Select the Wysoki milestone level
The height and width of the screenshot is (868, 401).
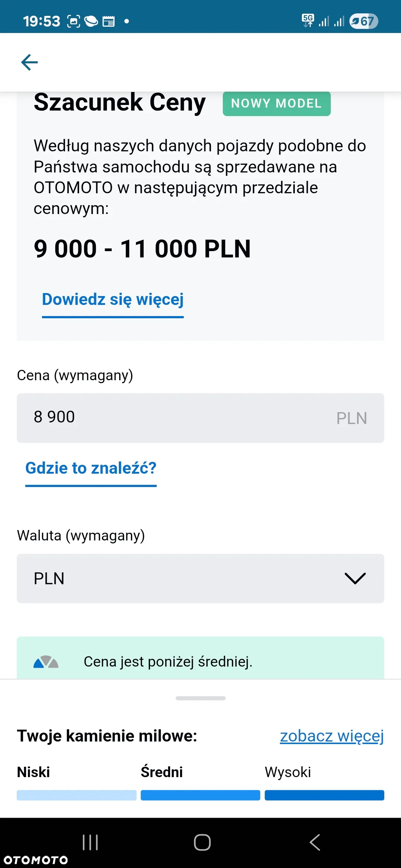coord(288,772)
